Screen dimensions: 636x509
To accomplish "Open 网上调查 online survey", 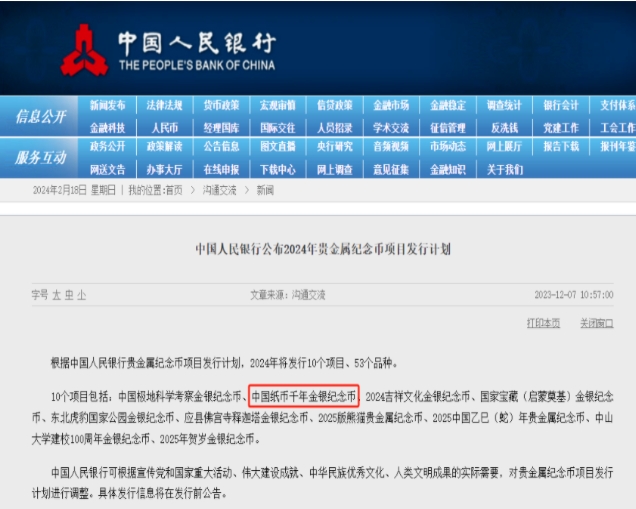I will pyautogui.click(x=335, y=170).
